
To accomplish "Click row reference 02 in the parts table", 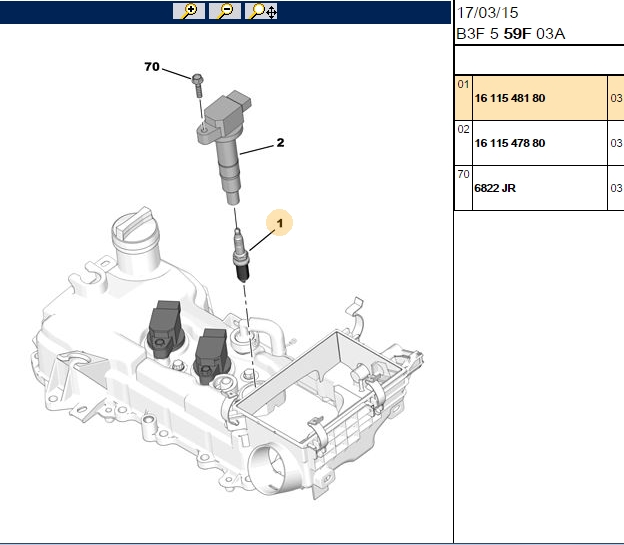I will [463, 129].
